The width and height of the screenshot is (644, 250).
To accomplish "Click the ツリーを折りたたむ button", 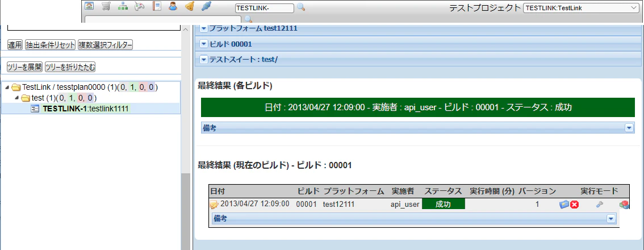I will [70, 67].
